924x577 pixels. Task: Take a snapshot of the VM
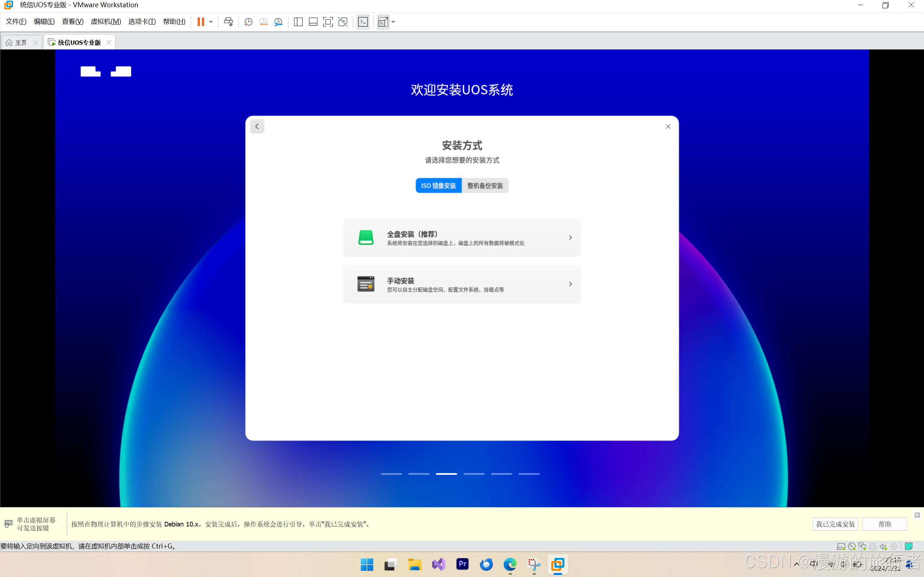click(248, 22)
